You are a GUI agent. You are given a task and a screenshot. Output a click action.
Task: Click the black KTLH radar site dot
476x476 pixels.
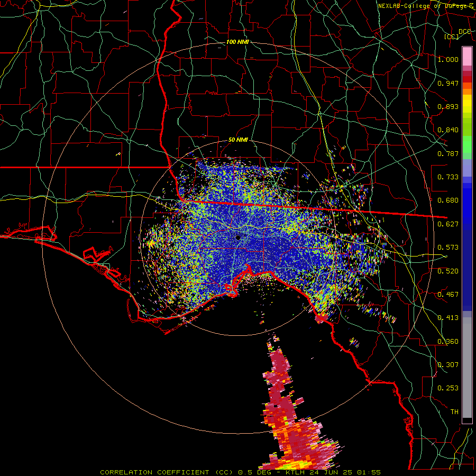pos(238,237)
